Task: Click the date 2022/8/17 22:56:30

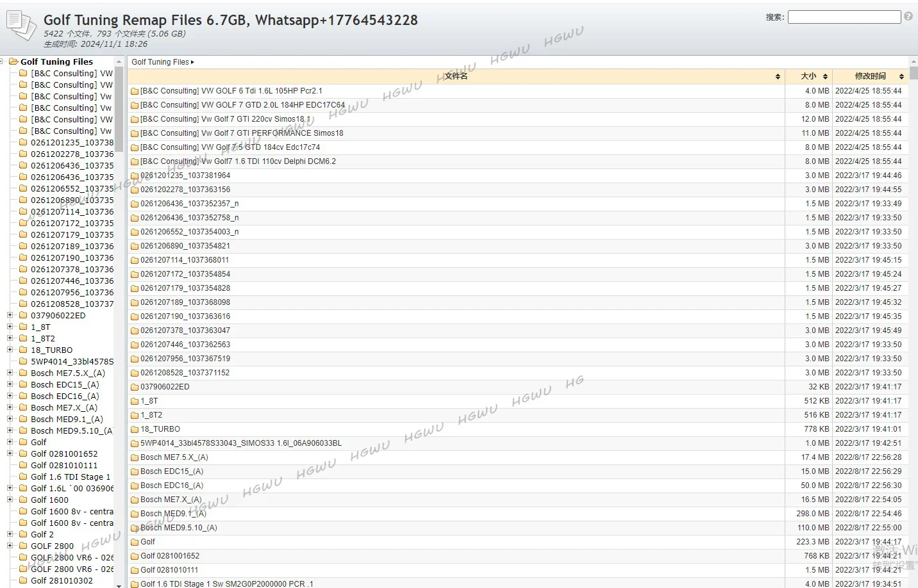Action: (x=868, y=486)
